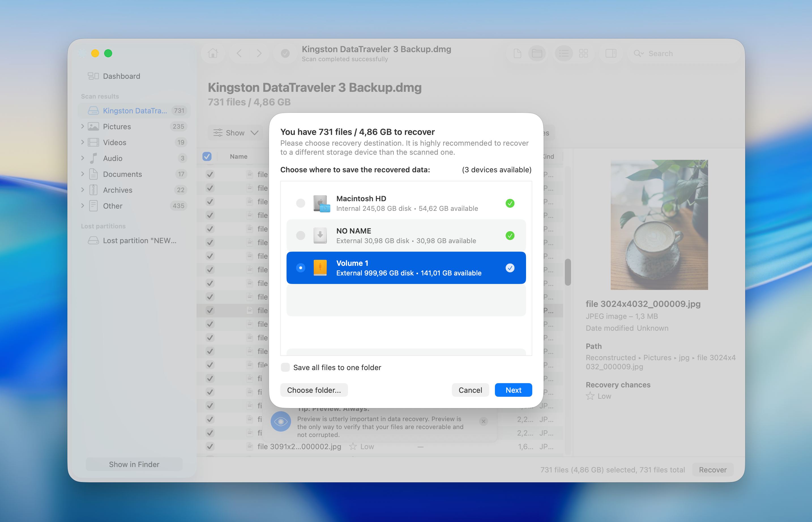Open the Show filter dropdown
Viewport: 812px width, 522px height.
tap(236, 133)
